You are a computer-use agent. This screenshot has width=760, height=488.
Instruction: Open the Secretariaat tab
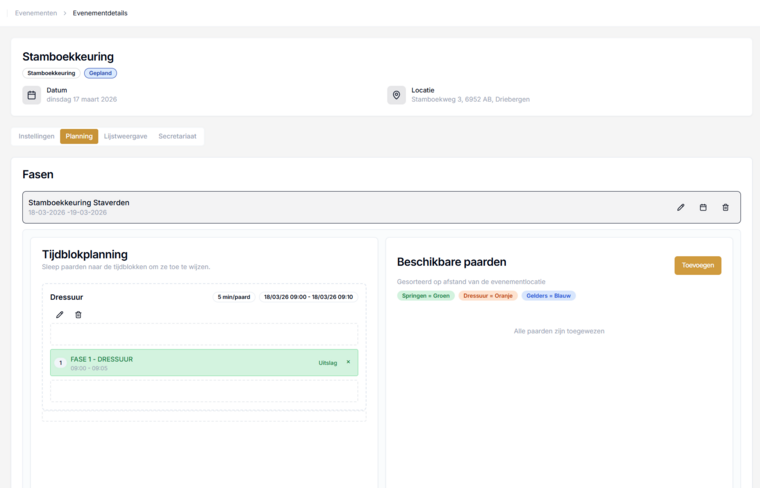click(177, 136)
